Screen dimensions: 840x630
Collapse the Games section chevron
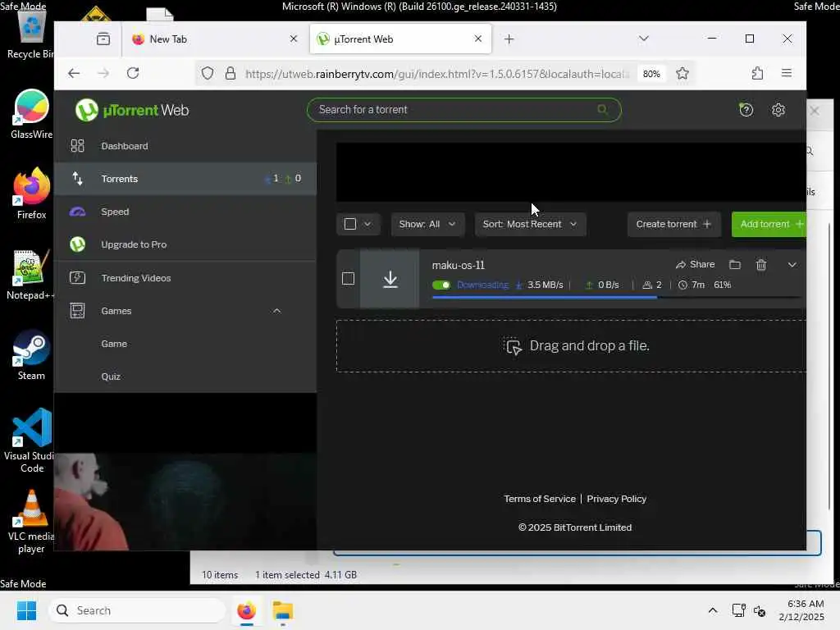point(276,311)
